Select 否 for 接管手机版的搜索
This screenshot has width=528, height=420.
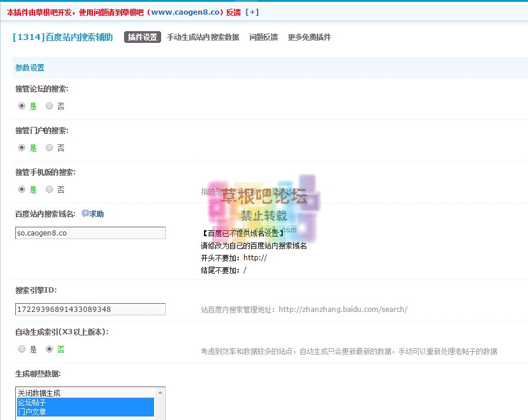pyautogui.click(x=49, y=189)
